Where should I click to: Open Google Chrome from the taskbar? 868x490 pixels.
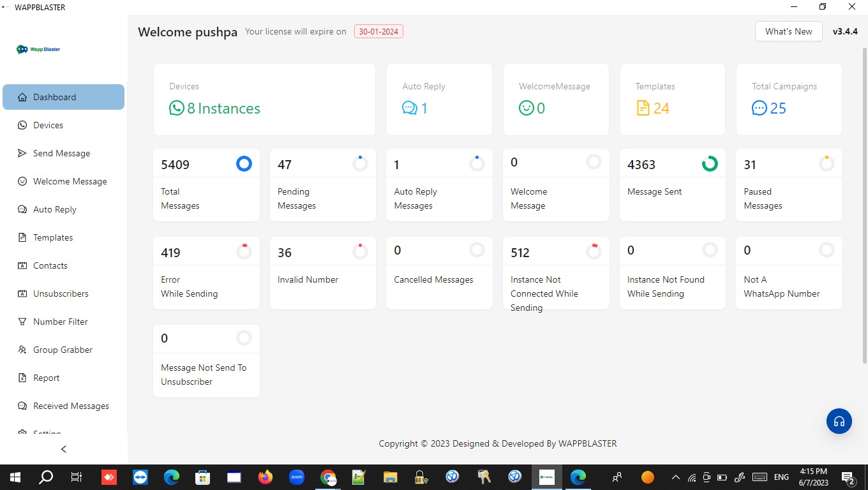pos(328,477)
